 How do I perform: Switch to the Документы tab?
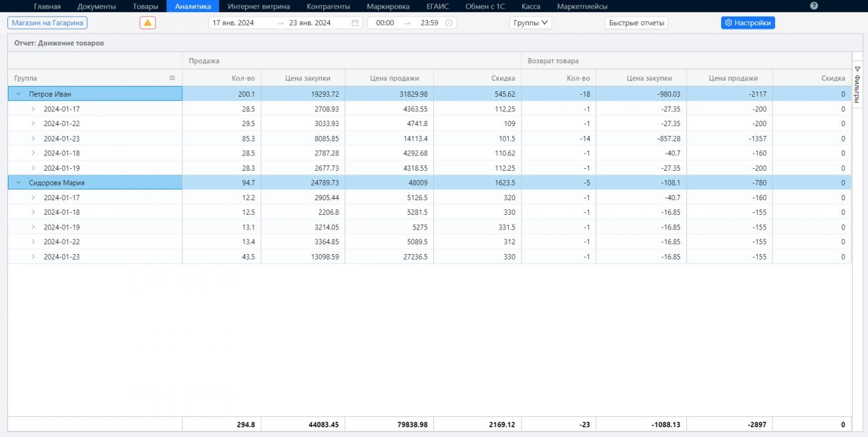[x=96, y=6]
